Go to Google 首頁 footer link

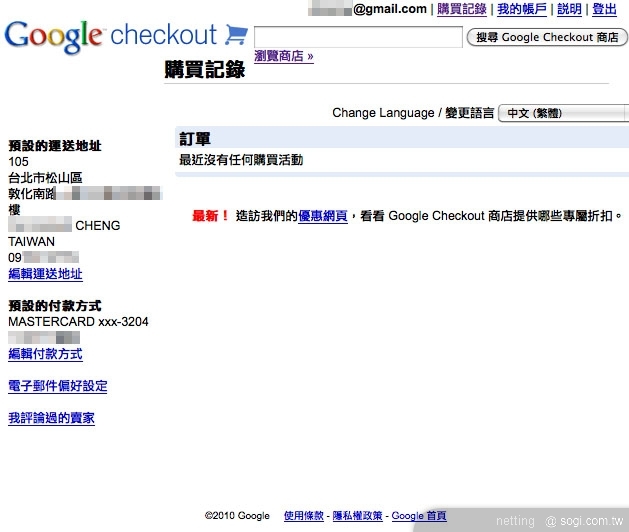419,516
